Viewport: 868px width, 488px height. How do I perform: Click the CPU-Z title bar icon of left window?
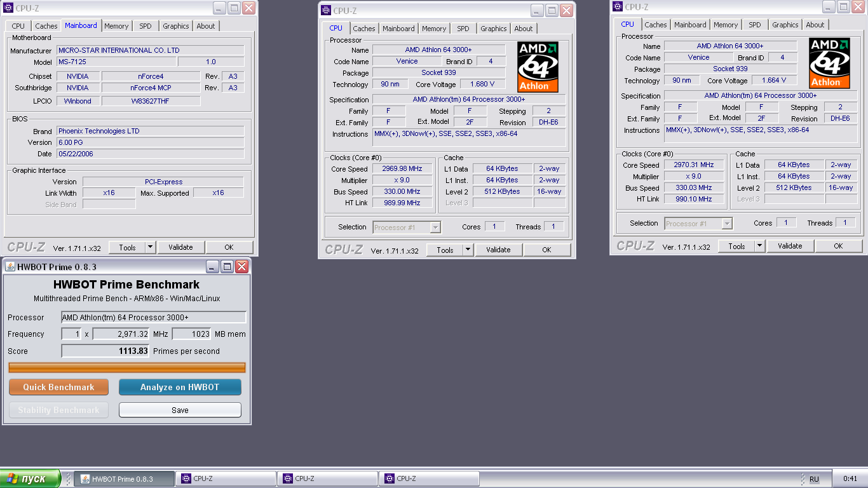point(9,8)
